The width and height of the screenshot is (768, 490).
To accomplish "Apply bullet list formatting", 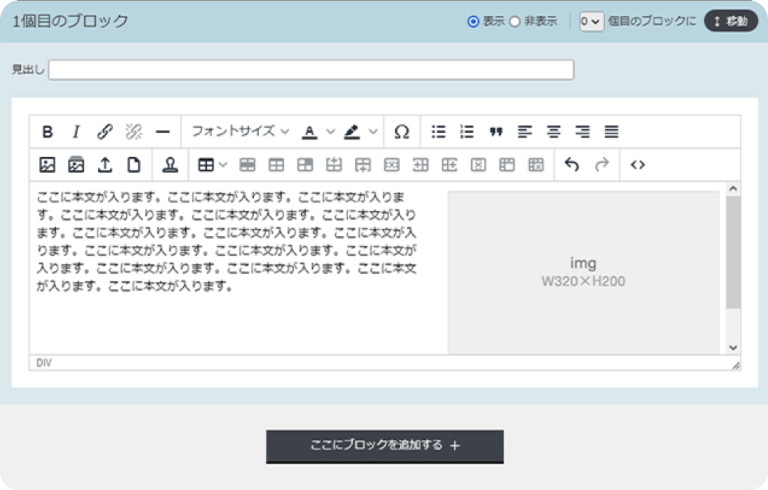I will tap(438, 131).
